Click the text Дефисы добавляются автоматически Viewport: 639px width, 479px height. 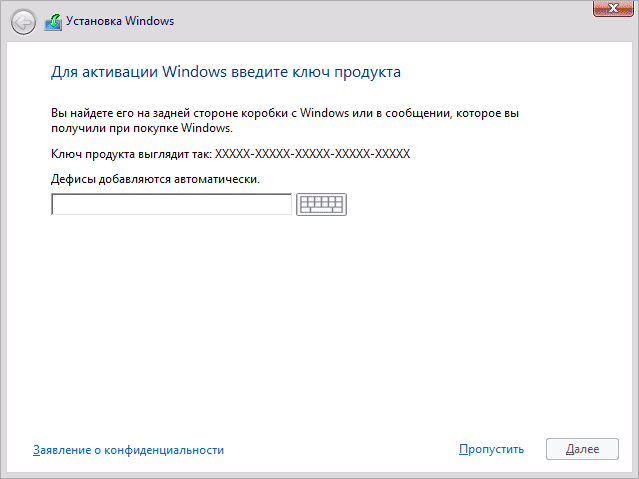coord(155,180)
